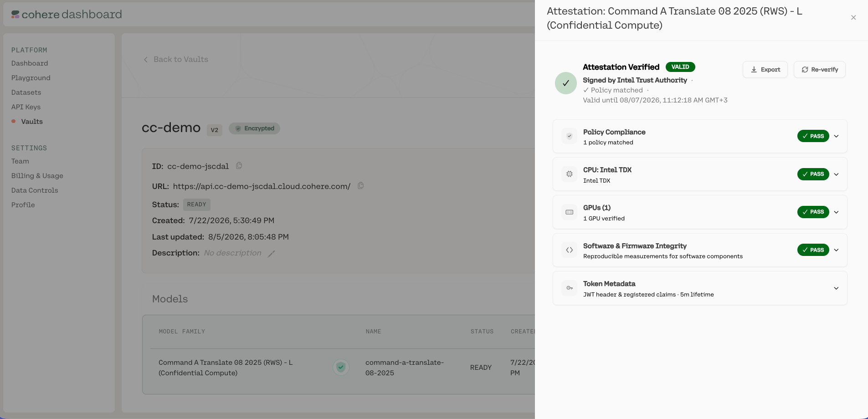Click the Command A Translate model family cell
Screen dimensions: 868x419
[226, 368]
